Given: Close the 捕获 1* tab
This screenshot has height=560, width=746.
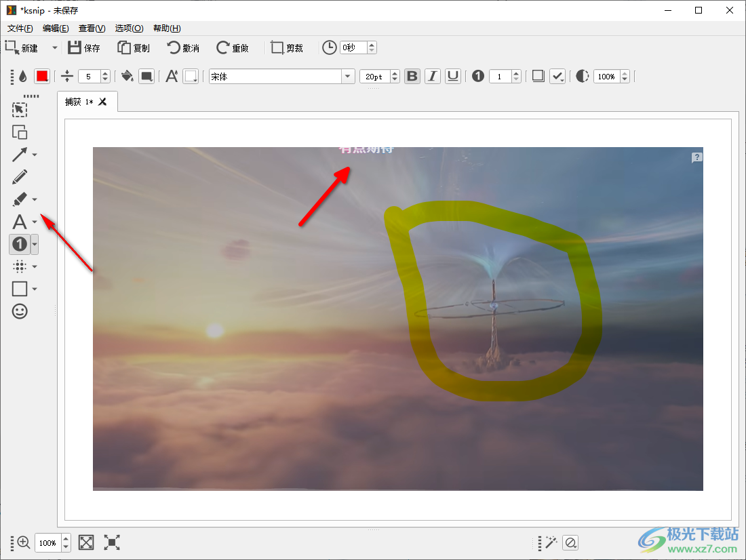Looking at the screenshot, I should pyautogui.click(x=103, y=102).
